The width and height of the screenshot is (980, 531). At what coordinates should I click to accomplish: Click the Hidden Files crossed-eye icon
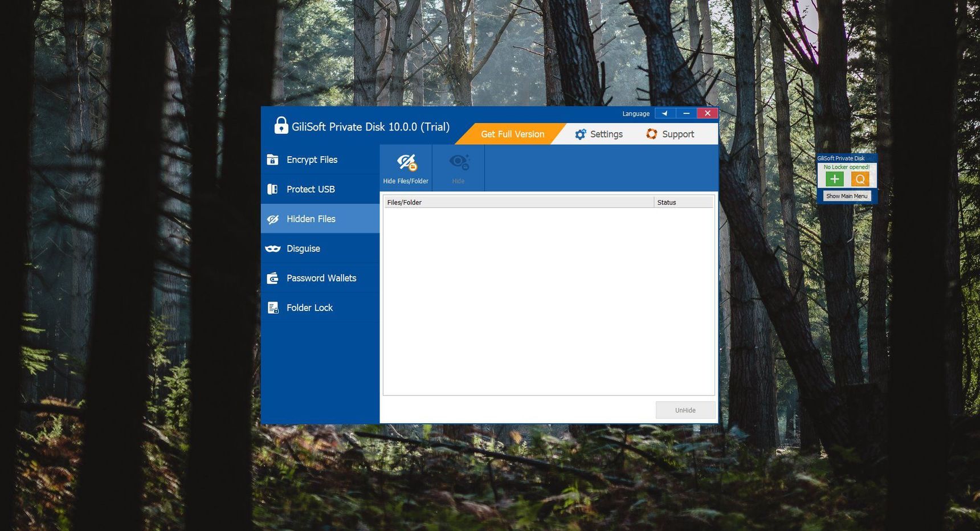point(273,219)
